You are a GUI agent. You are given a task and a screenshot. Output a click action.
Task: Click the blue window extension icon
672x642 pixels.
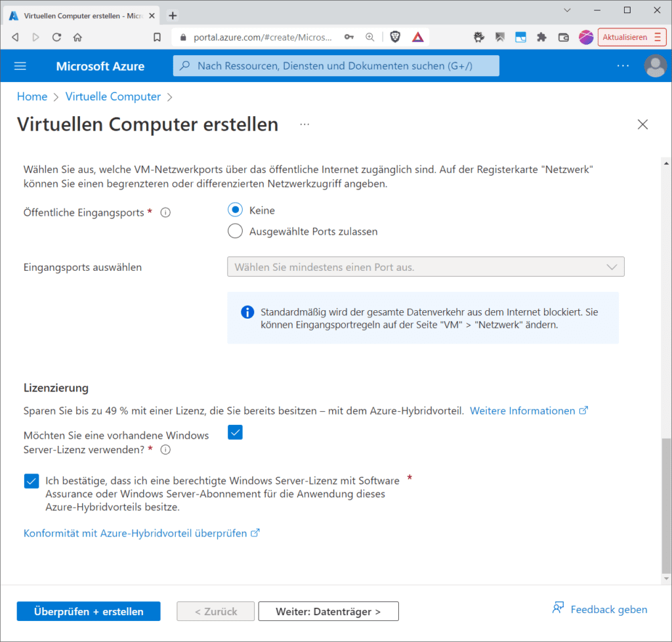[x=520, y=37]
